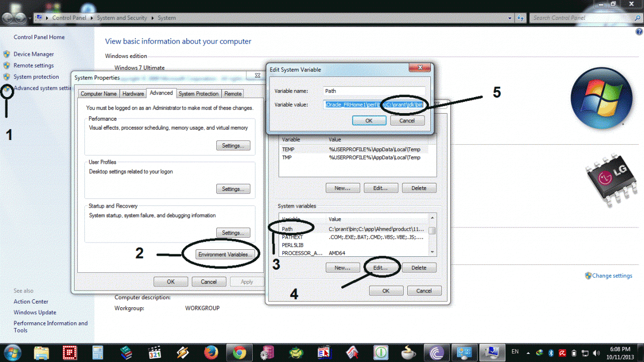The width and height of the screenshot is (644, 362).
Task: Click the Bluetooth icon in system tray
Action: tap(551, 352)
